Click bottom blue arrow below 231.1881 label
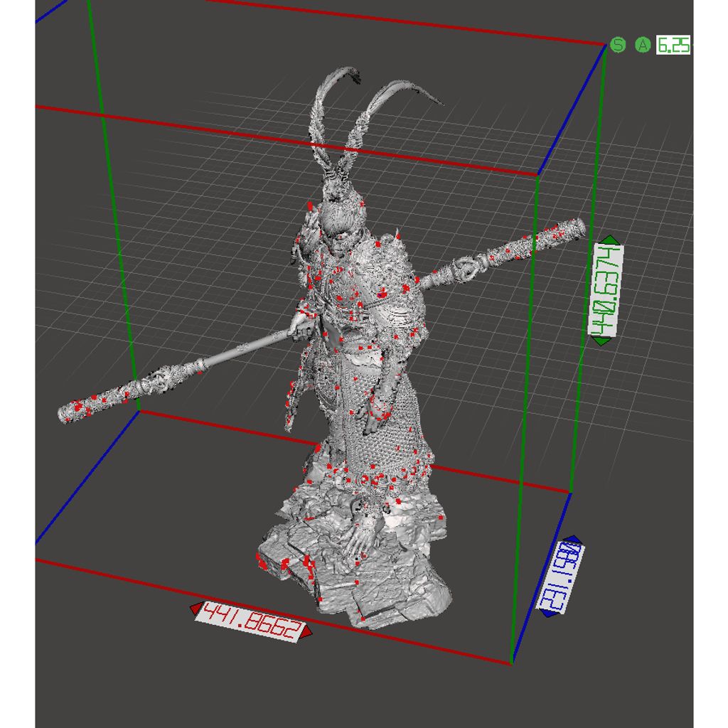This screenshot has height=728, width=728. click(548, 612)
